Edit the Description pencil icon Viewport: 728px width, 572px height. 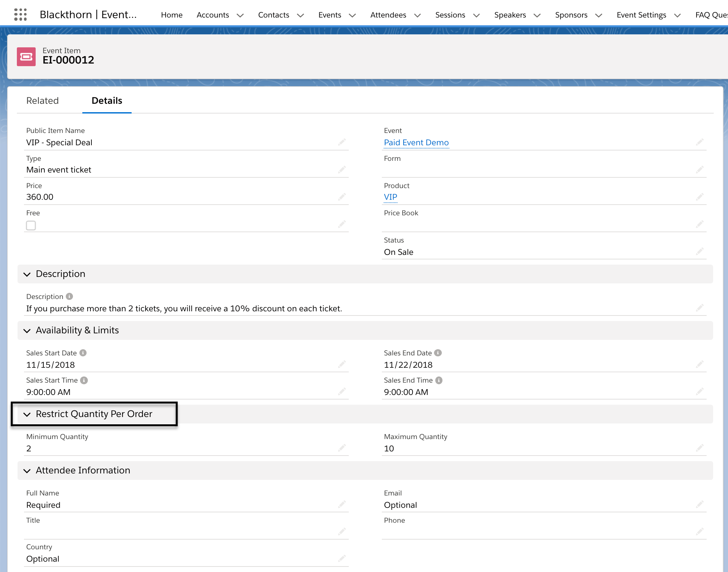click(699, 308)
